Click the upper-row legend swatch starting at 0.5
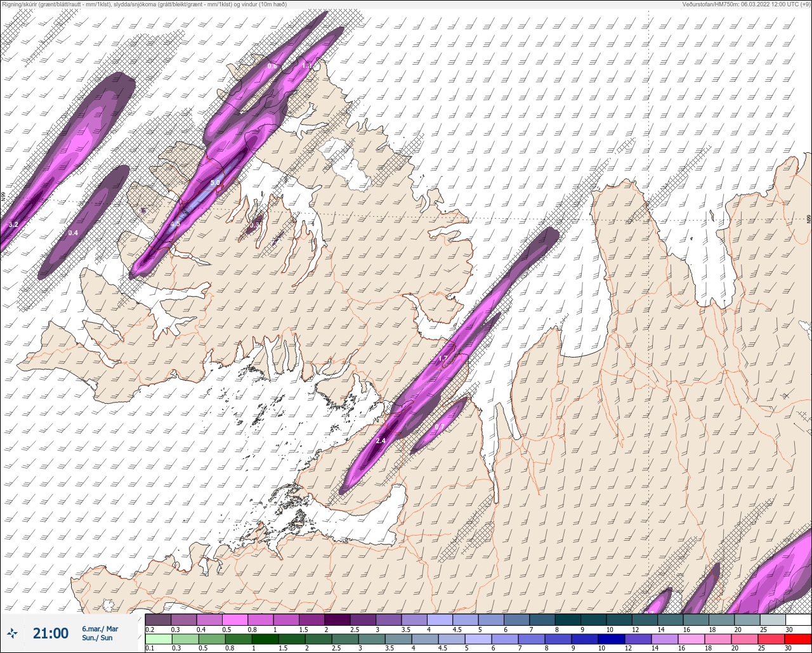The height and width of the screenshot is (653, 812). coord(235,619)
